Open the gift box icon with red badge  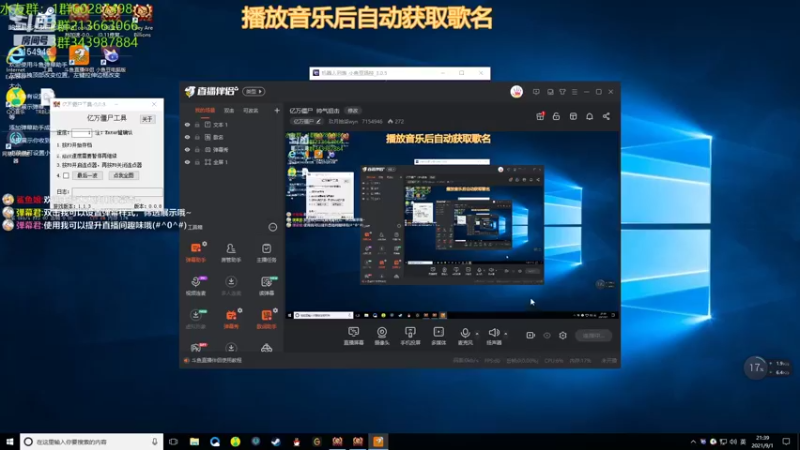click(540, 116)
